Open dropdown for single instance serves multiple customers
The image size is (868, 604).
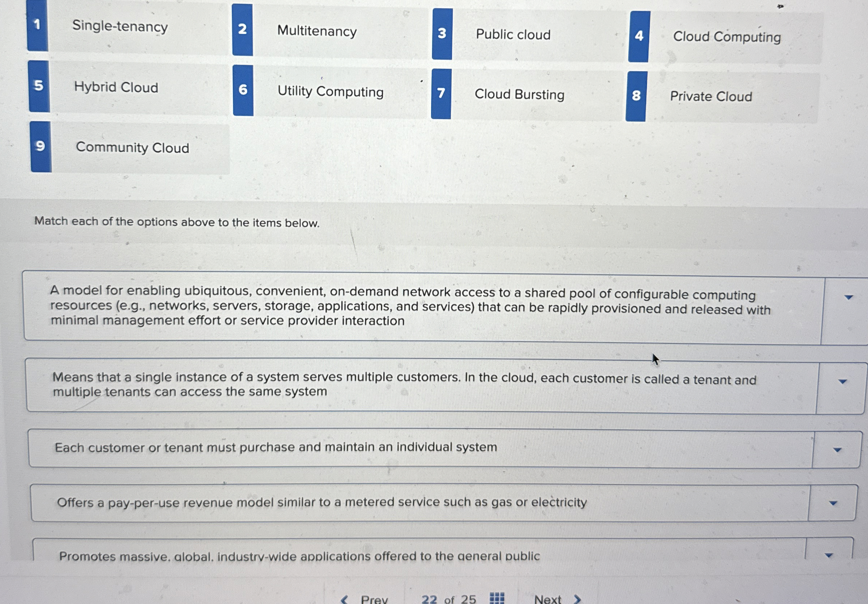(x=842, y=381)
